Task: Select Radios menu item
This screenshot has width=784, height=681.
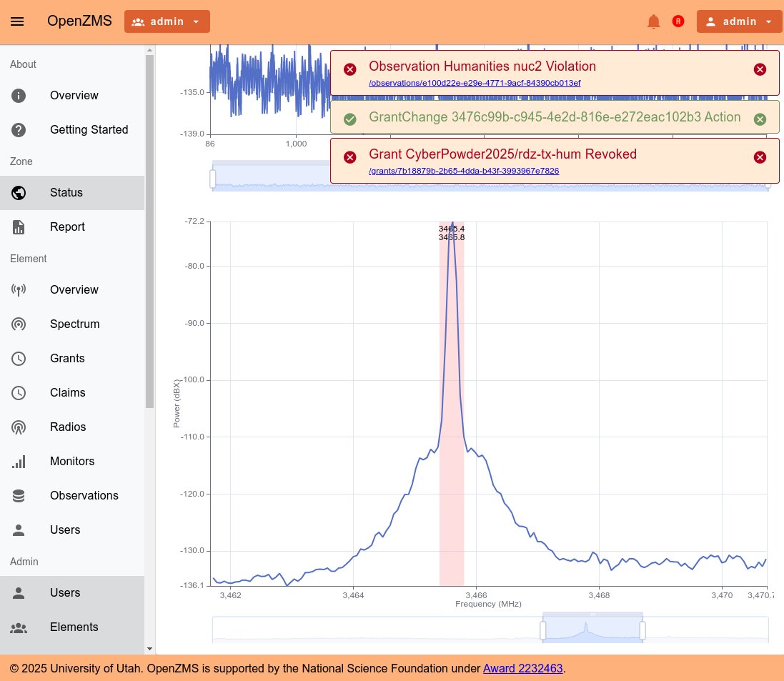Action: [x=72, y=427]
